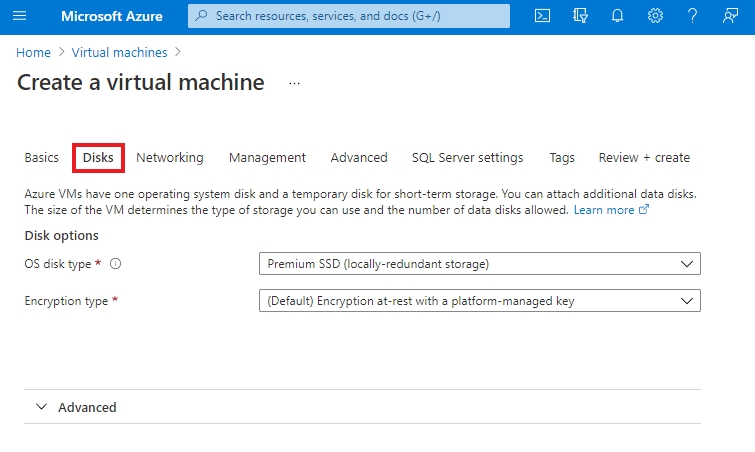Open the OS disk type dropdown
The height and width of the screenshot is (452, 755).
479,264
